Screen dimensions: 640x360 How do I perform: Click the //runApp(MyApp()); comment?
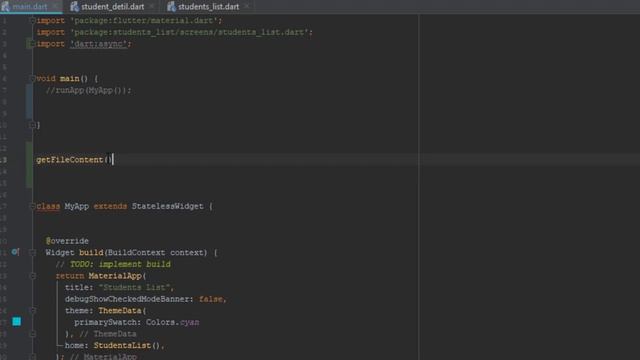click(89, 90)
